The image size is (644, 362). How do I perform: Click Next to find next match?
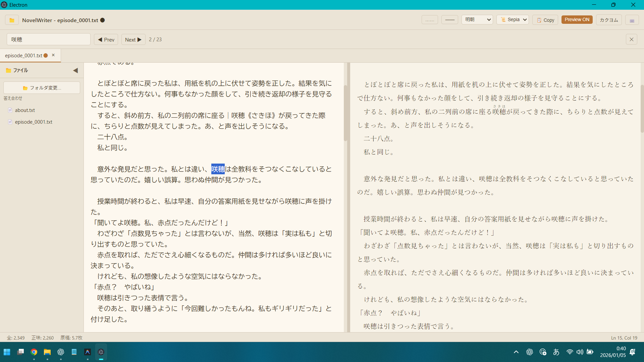click(x=133, y=40)
